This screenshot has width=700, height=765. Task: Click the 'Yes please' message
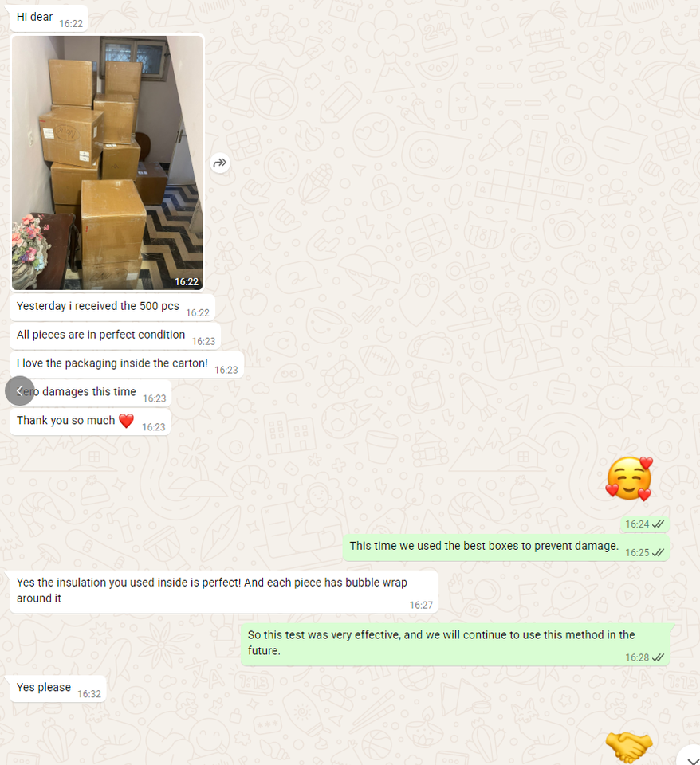[57, 688]
